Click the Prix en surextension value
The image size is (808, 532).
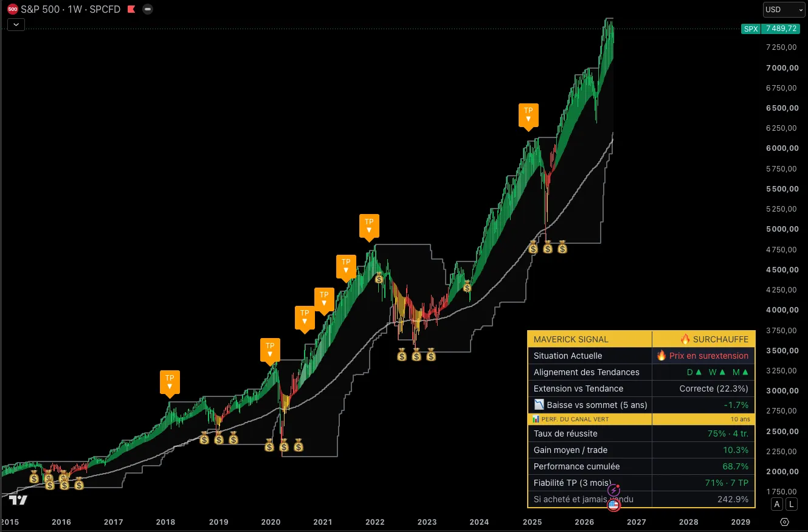point(702,356)
